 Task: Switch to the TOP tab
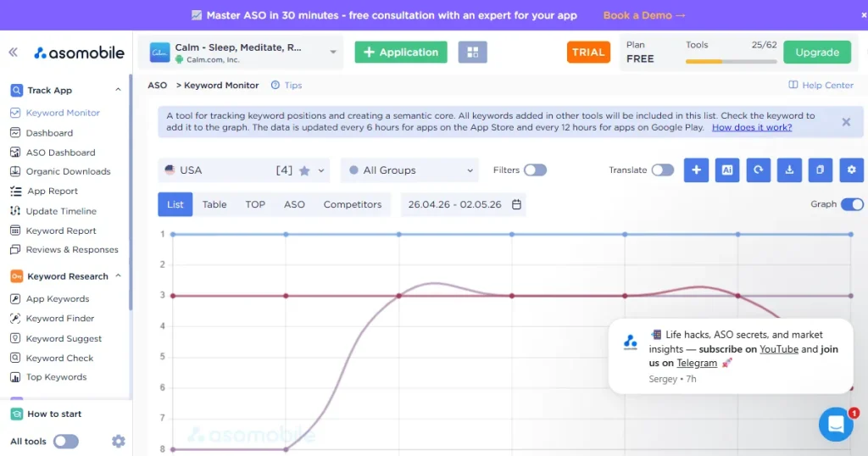255,204
